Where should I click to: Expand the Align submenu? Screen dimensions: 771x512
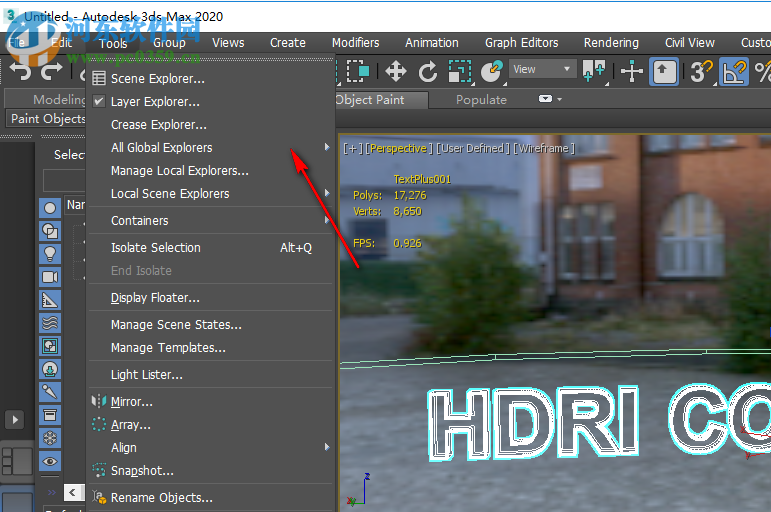pyautogui.click(x=210, y=448)
